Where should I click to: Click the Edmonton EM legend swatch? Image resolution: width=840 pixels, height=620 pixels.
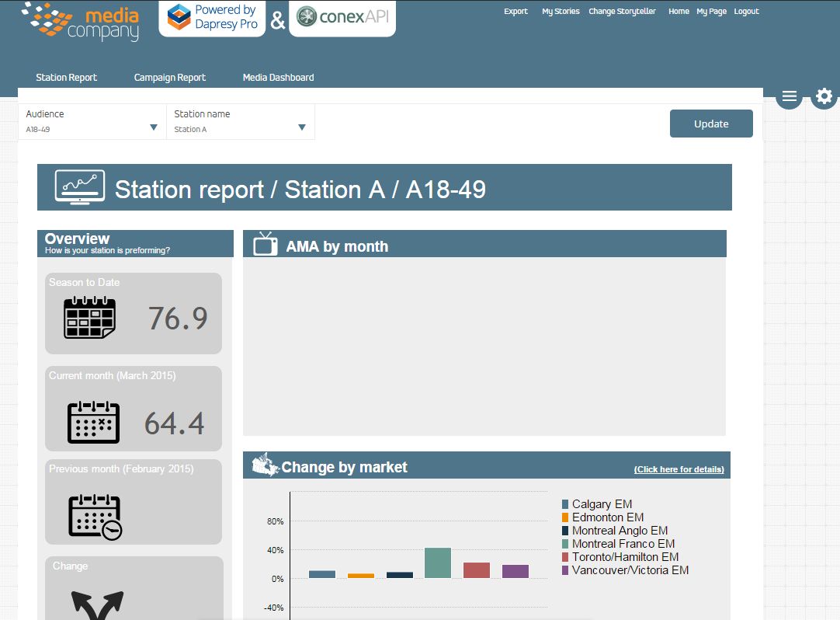click(x=564, y=517)
